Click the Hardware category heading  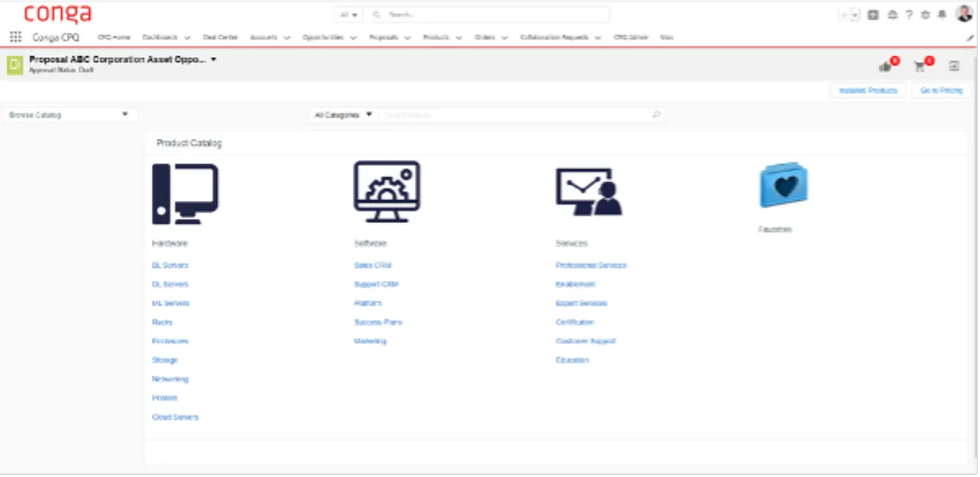click(170, 243)
